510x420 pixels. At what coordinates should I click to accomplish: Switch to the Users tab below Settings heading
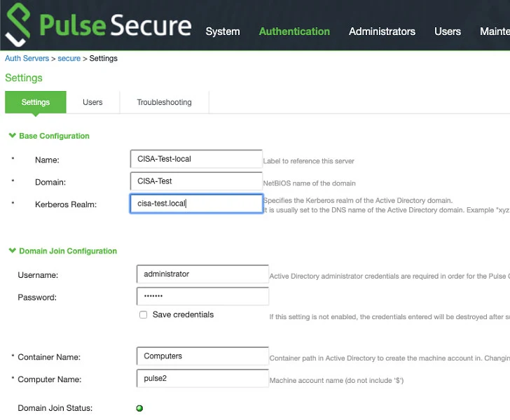pyautogui.click(x=92, y=102)
